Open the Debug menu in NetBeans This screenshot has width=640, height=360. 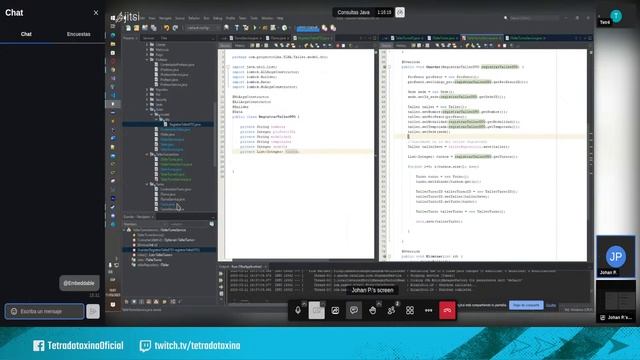218,18
